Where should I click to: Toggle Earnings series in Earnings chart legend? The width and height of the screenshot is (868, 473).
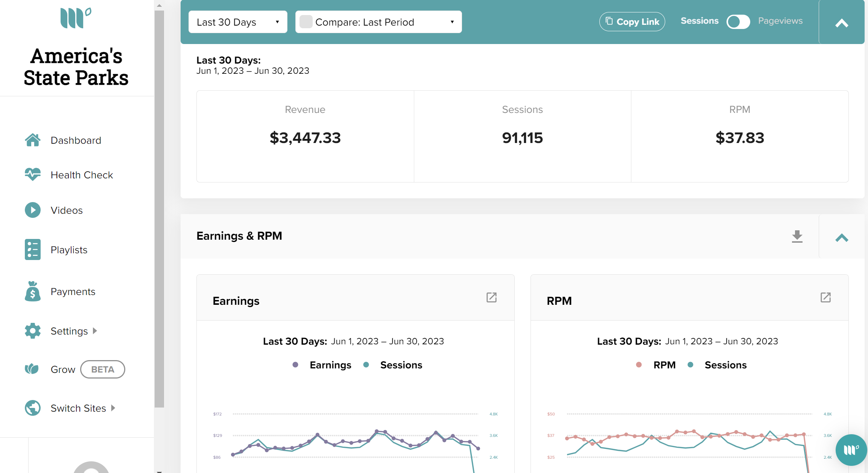coord(322,365)
